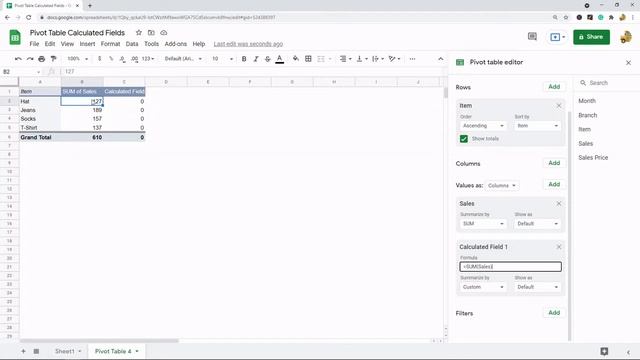Image resolution: width=640 pixels, height=360 pixels.
Task: Toggle Bold formatting
Action: 244,59
